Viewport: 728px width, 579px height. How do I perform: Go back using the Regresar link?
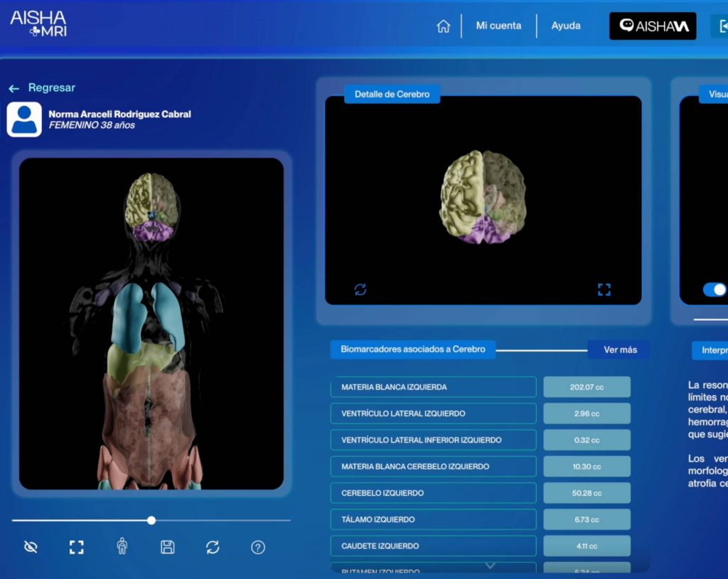pos(43,88)
